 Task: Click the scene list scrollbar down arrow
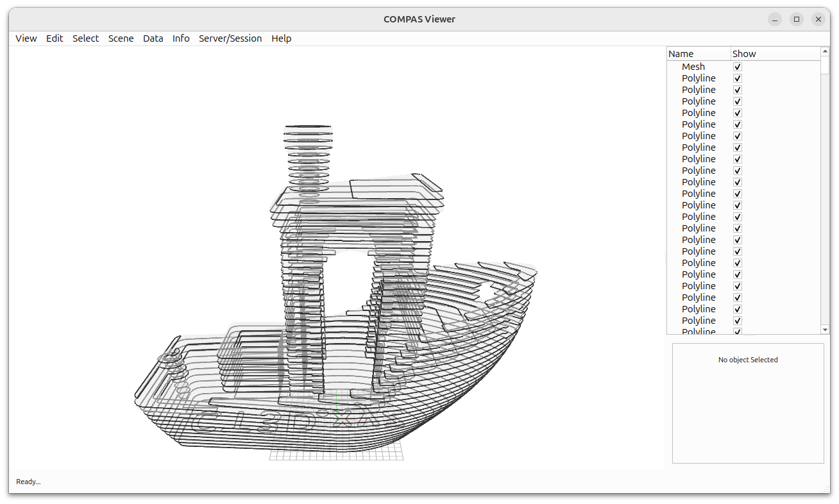point(824,328)
